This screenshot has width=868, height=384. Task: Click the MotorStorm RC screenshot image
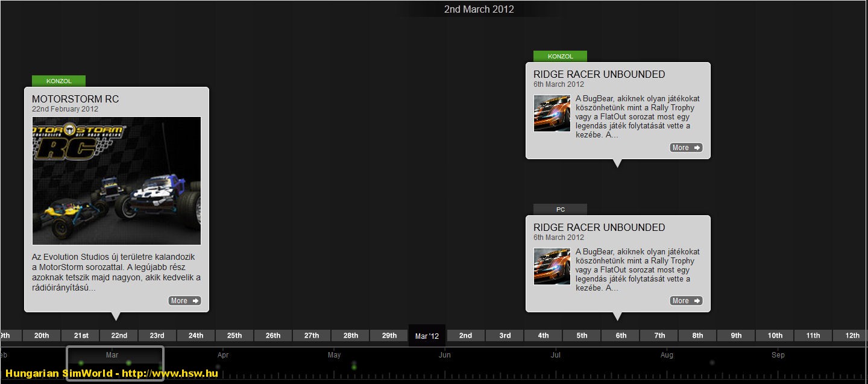(116, 181)
